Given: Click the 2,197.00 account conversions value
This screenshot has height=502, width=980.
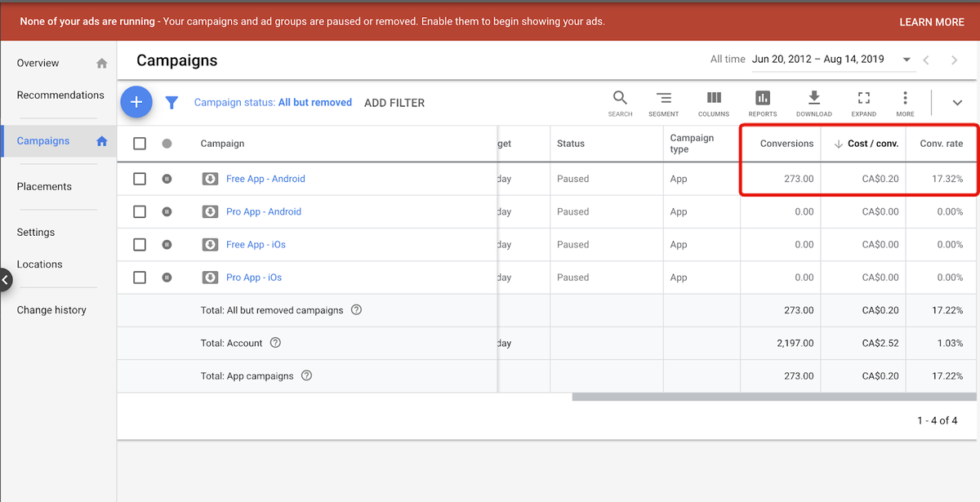Looking at the screenshot, I should click(x=795, y=343).
